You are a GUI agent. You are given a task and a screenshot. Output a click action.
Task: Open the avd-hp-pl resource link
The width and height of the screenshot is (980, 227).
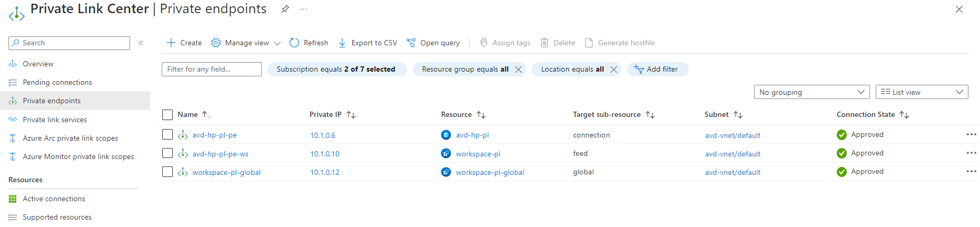pos(472,135)
